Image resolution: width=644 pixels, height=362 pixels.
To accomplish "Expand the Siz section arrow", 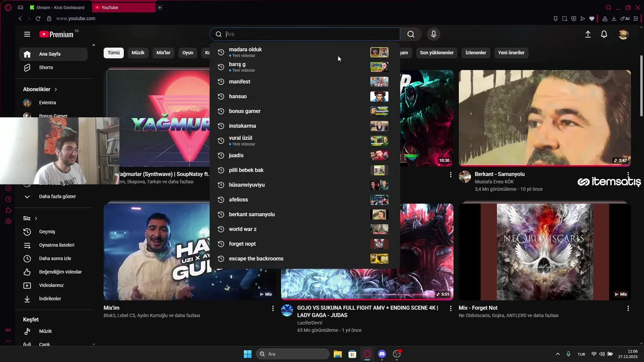I will point(36,219).
